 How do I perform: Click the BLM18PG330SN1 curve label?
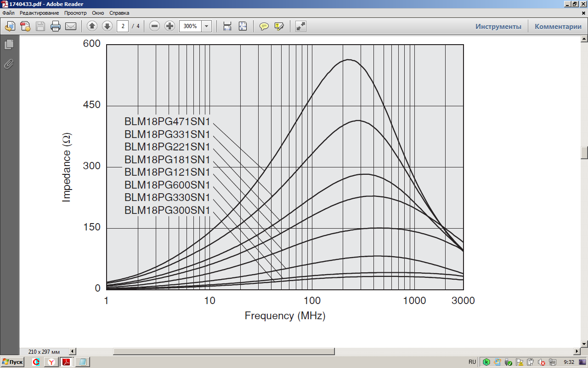[x=167, y=198]
